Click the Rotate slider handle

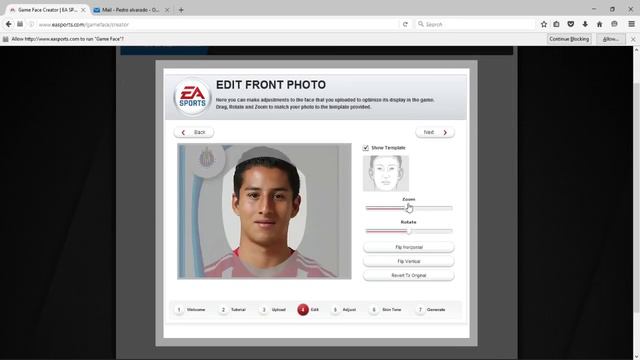pyautogui.click(x=409, y=231)
